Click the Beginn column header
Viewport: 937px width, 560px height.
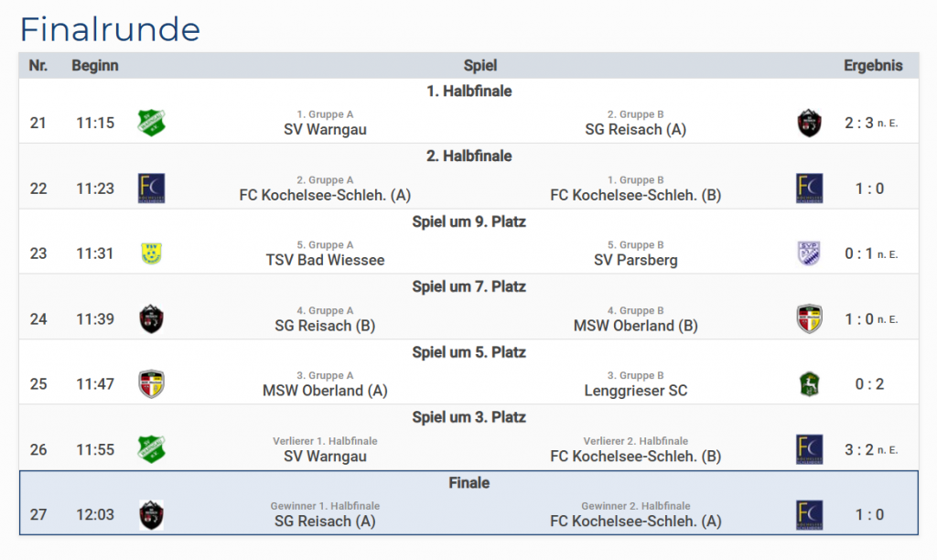[95, 66]
